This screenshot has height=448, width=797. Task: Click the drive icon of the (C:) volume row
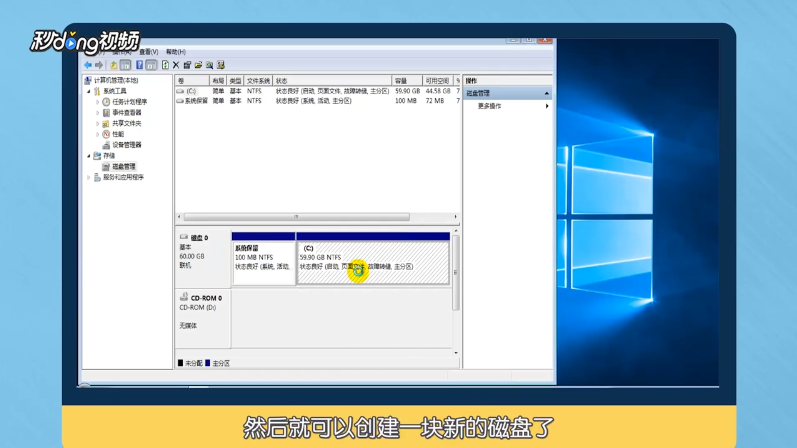180,91
